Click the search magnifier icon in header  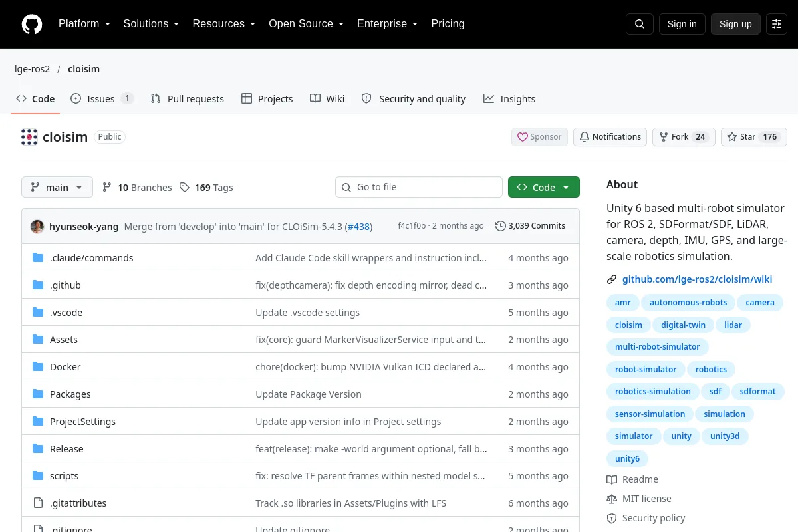click(x=640, y=24)
